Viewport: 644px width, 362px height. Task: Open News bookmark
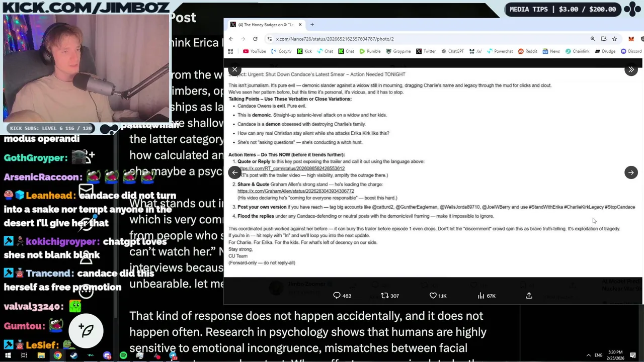(x=551, y=51)
